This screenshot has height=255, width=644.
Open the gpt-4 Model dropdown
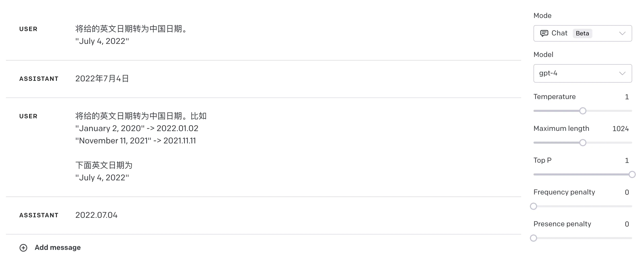point(582,73)
